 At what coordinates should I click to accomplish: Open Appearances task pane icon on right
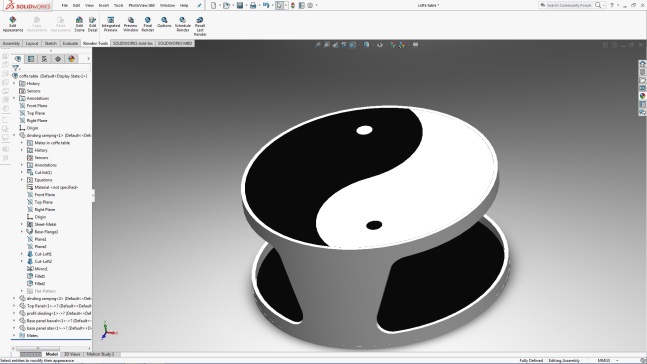click(x=642, y=96)
